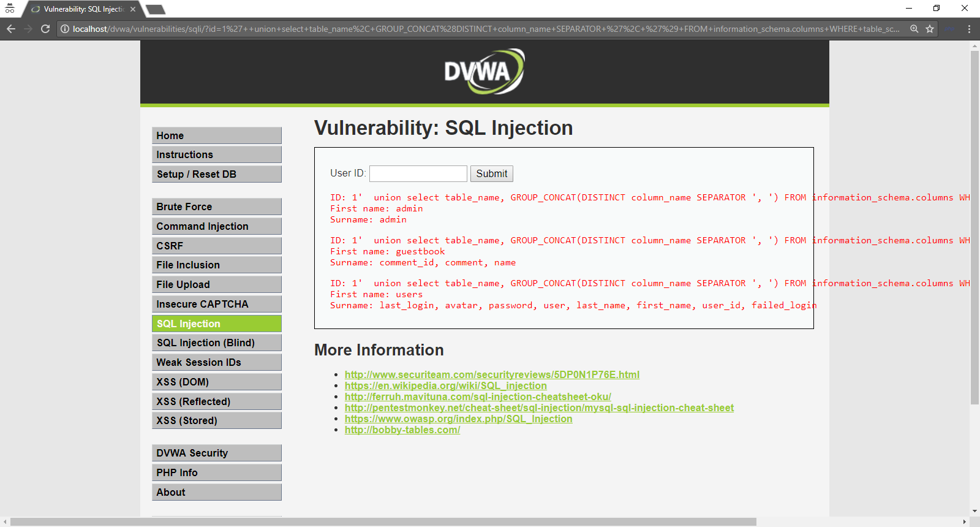Click the 'Surname: admin' result line
Image resolution: width=980 pixels, height=527 pixels.
pos(368,219)
